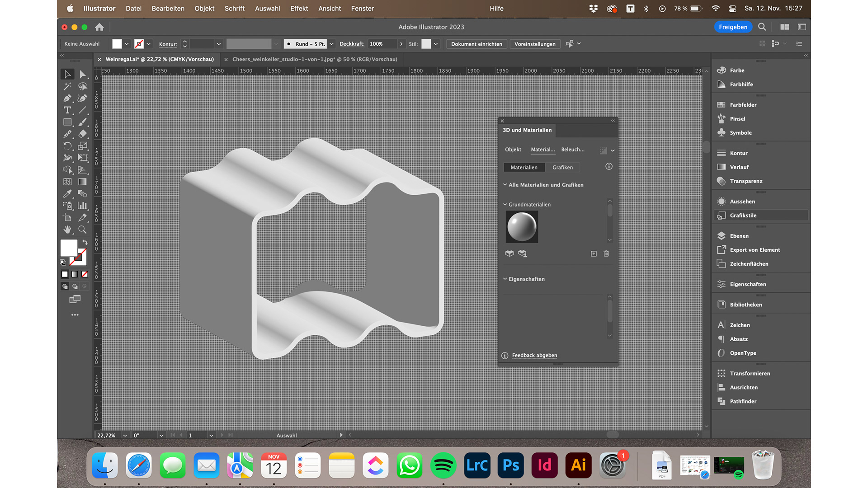Open the Rund – 5 Pt. brush dropdown
The width and height of the screenshot is (868, 488).
click(x=331, y=44)
